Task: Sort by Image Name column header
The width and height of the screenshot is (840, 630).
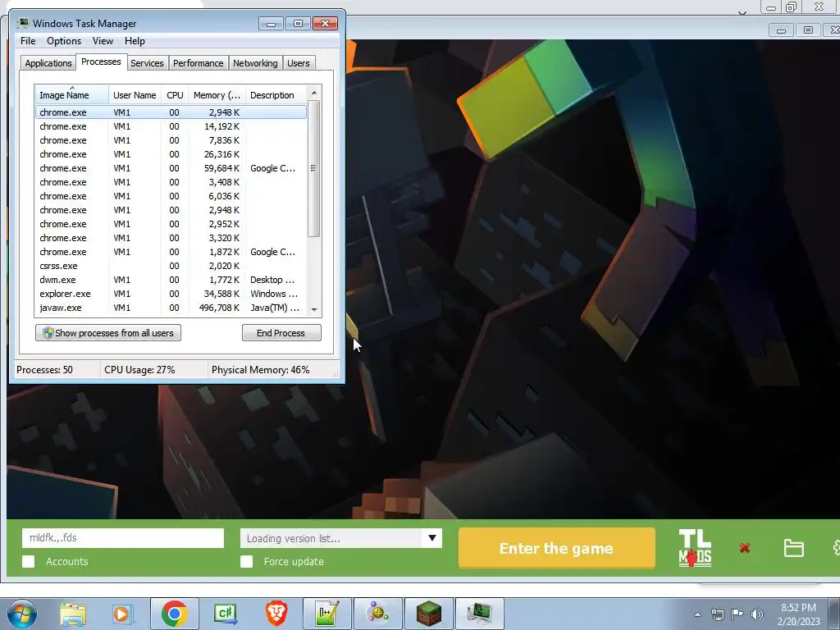Action: pos(71,95)
